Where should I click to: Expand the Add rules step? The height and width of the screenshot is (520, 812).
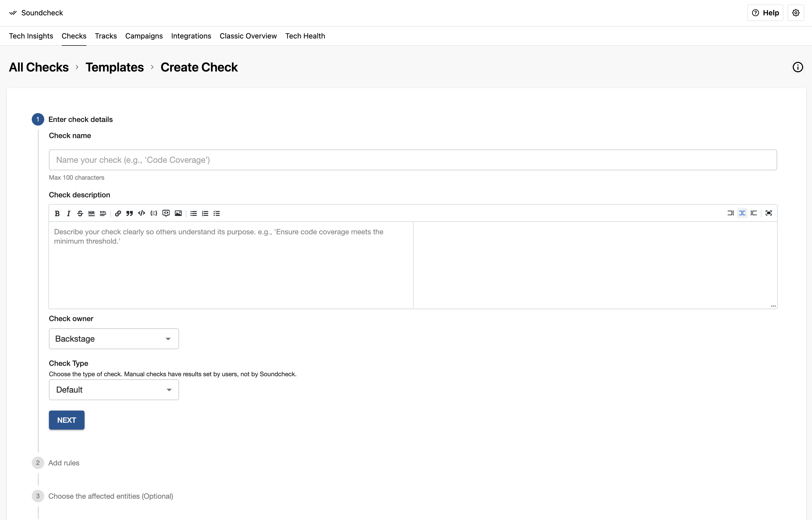[x=64, y=463]
